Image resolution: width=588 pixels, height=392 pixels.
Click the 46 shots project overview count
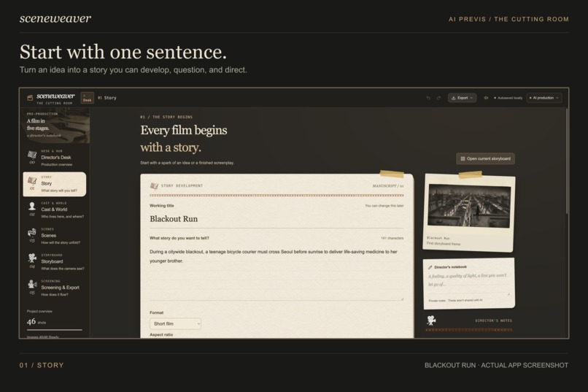click(x=36, y=322)
